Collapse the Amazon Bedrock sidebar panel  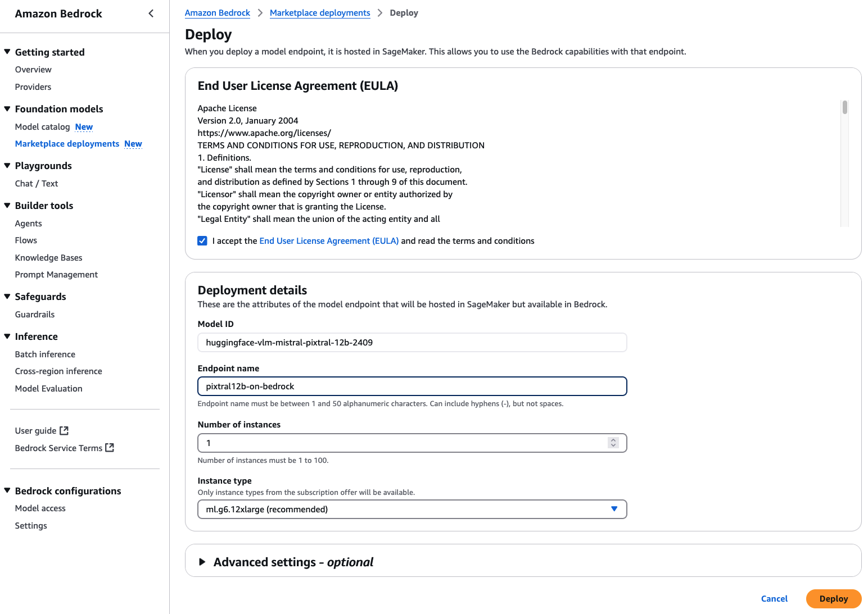coord(151,13)
